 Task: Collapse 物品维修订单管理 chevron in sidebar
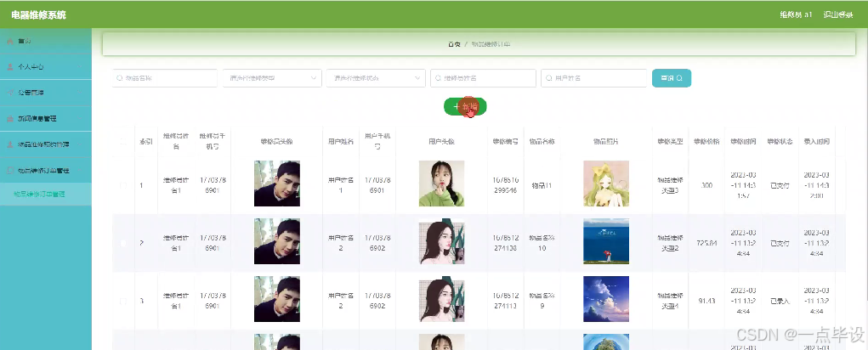click(x=81, y=170)
